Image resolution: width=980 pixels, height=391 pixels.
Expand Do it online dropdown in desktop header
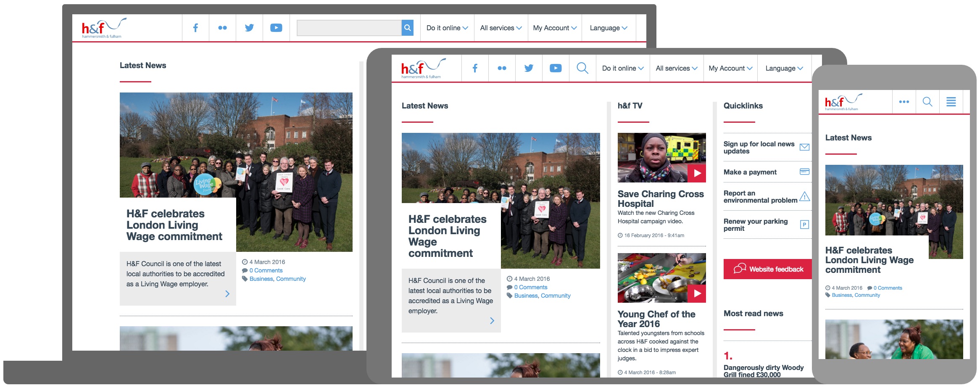click(x=447, y=28)
